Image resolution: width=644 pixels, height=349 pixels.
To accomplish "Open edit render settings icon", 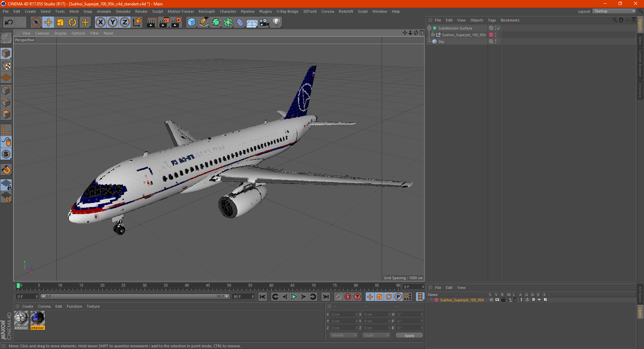I will coord(176,22).
